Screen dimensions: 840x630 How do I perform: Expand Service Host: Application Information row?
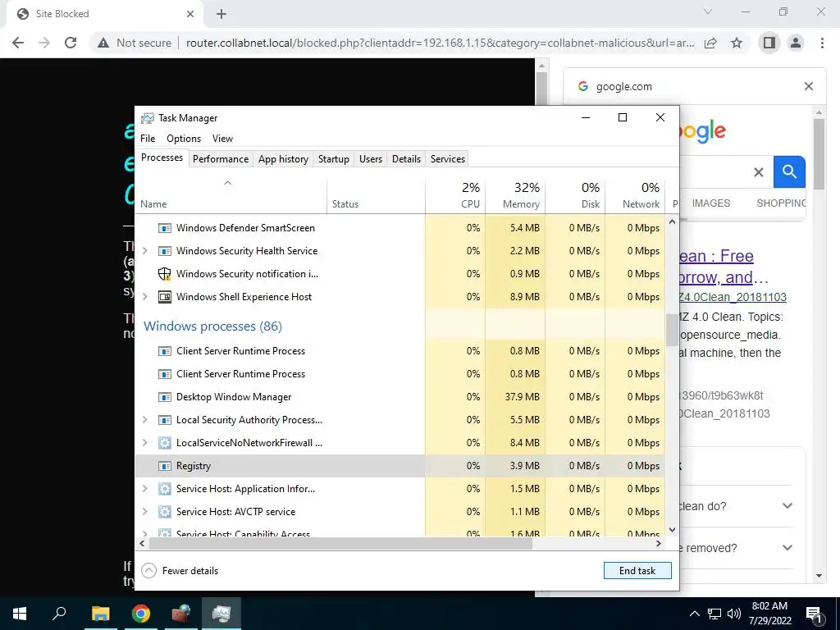tap(144, 489)
